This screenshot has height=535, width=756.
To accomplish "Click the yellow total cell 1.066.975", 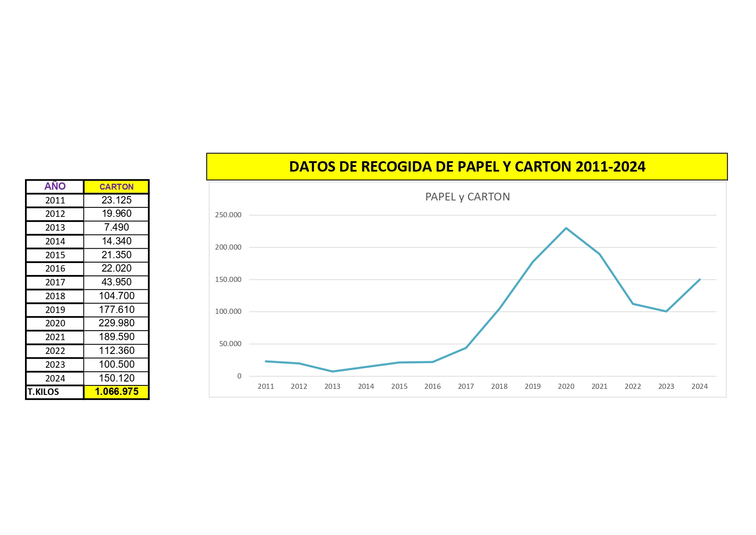I will click(116, 392).
